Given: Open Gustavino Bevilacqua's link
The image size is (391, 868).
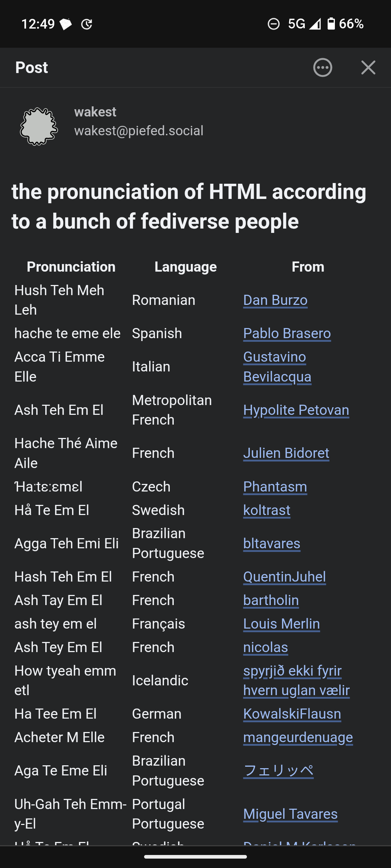Looking at the screenshot, I should click(x=277, y=367).
